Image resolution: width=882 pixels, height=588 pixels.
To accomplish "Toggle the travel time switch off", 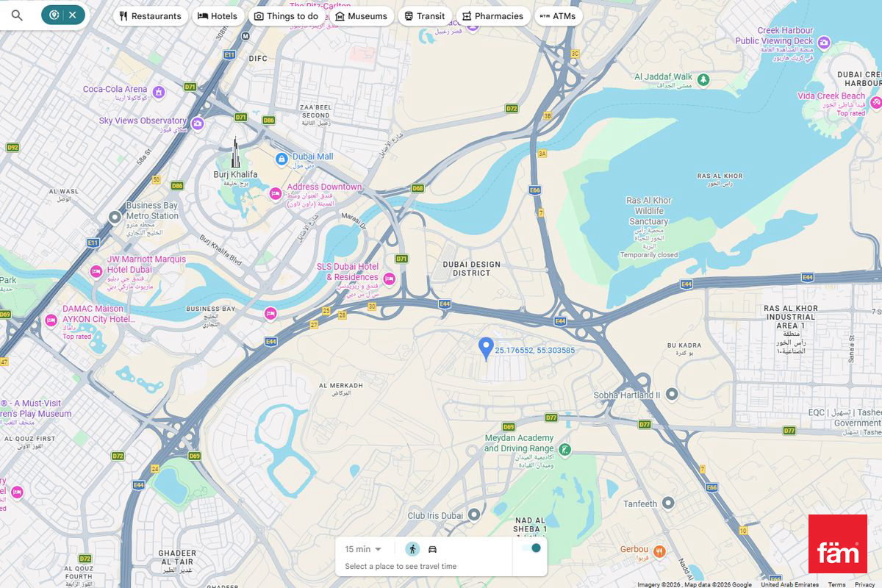I will [x=531, y=548].
